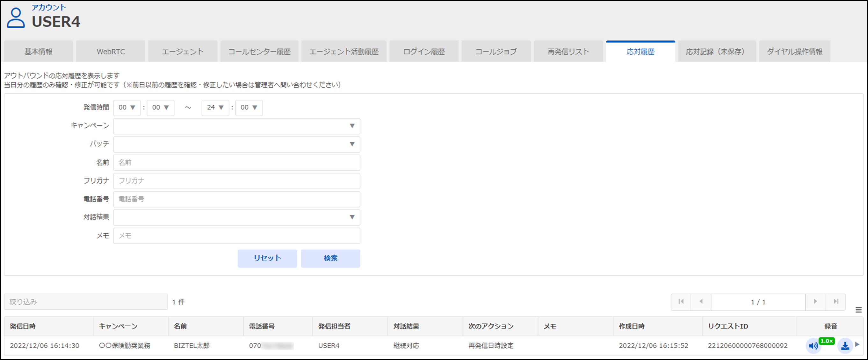Image resolution: width=868 pixels, height=360 pixels.
Task: Go to previous page of results
Action: pyautogui.click(x=701, y=302)
